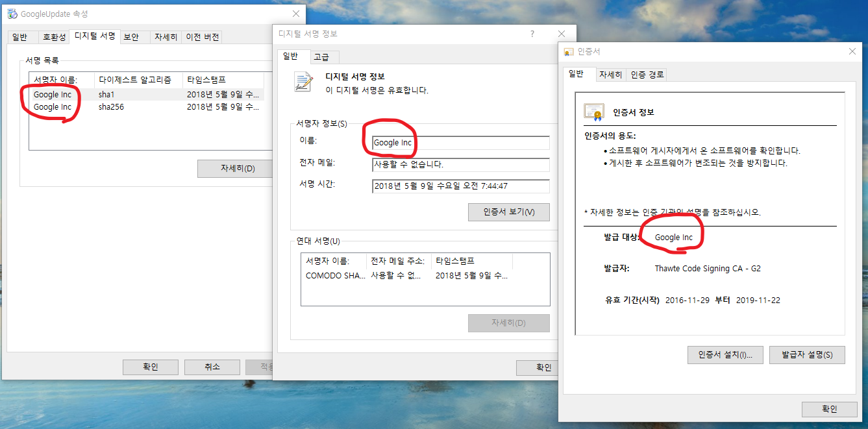Image resolution: width=868 pixels, height=429 pixels.
Task: Click 타임스탬프 column header in 서명 목록
Action: pos(223,80)
